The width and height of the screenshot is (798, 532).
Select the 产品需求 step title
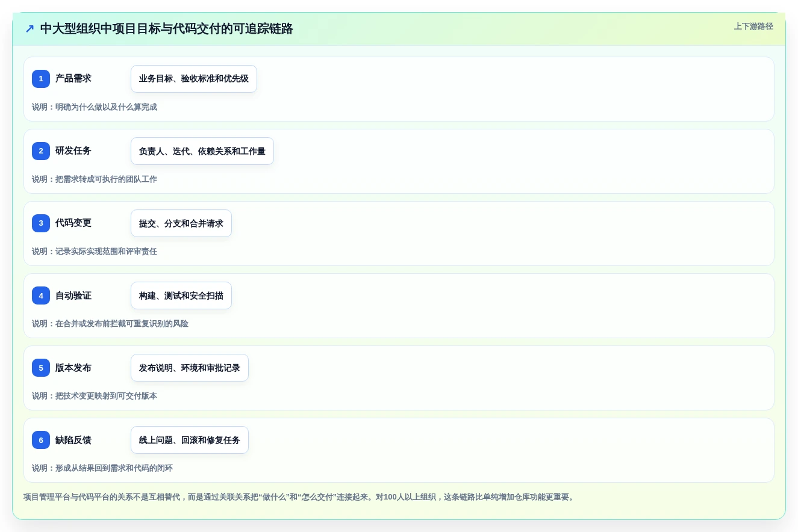(x=73, y=79)
